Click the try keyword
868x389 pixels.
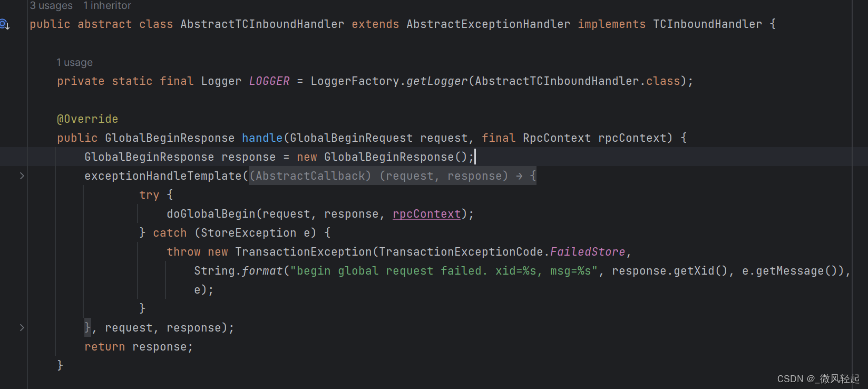point(149,195)
